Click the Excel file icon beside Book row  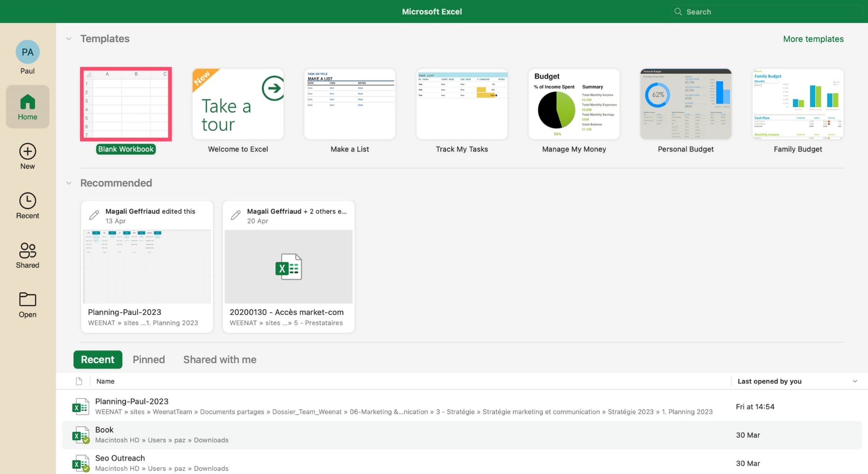pos(81,435)
